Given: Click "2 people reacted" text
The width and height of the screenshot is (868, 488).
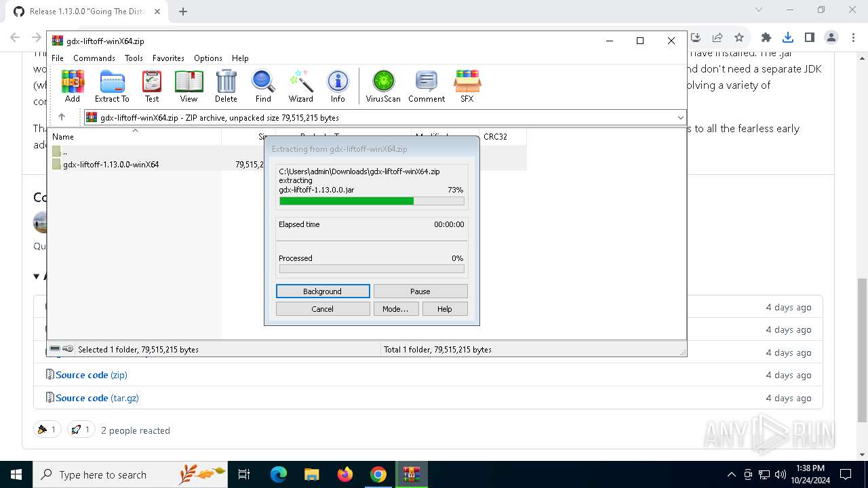Looking at the screenshot, I should tap(136, 430).
